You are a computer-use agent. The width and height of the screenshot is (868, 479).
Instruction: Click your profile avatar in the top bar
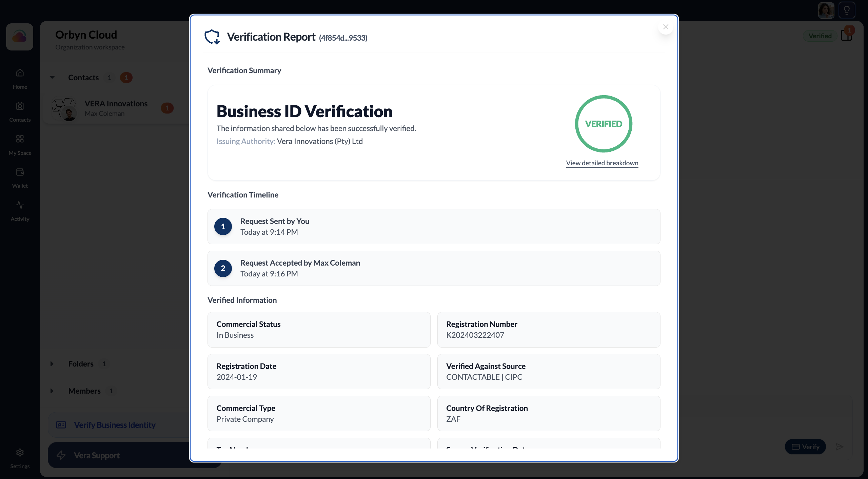click(826, 10)
